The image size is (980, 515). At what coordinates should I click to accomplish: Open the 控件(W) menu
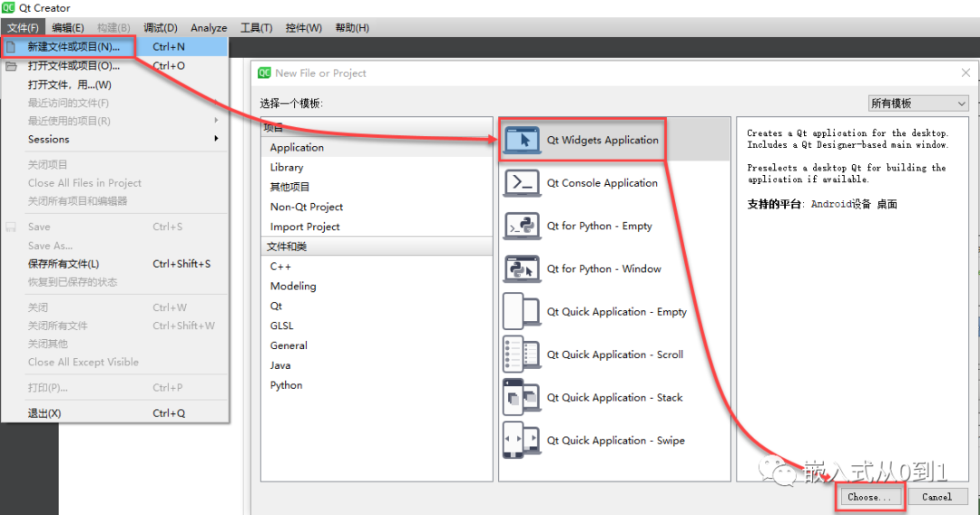pos(304,27)
